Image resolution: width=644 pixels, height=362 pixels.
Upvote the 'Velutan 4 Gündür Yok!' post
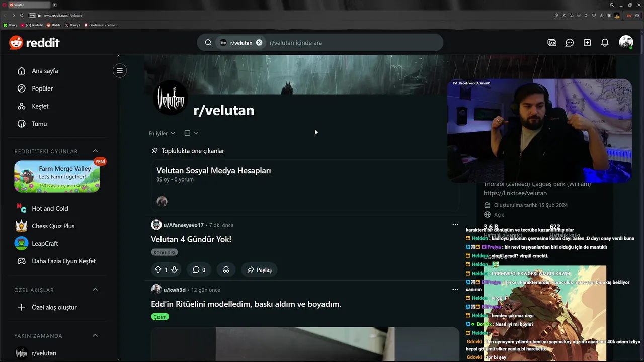[x=158, y=270]
